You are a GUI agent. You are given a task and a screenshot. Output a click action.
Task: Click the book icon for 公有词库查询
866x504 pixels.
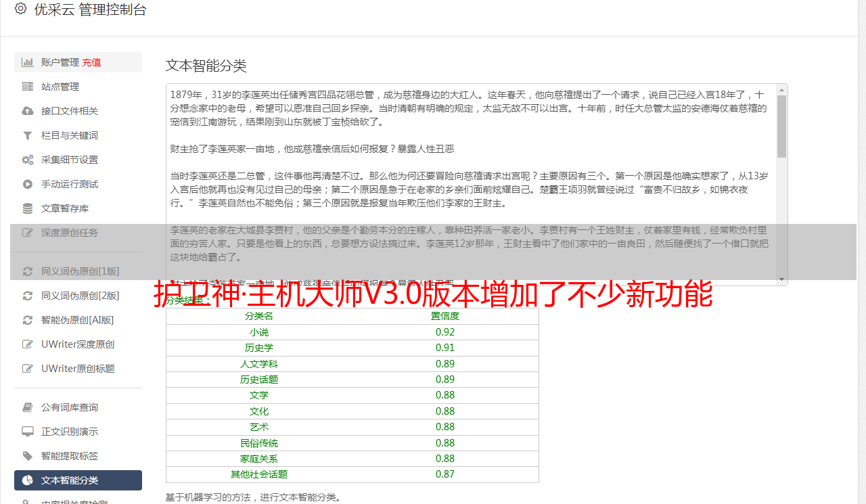coord(28,407)
